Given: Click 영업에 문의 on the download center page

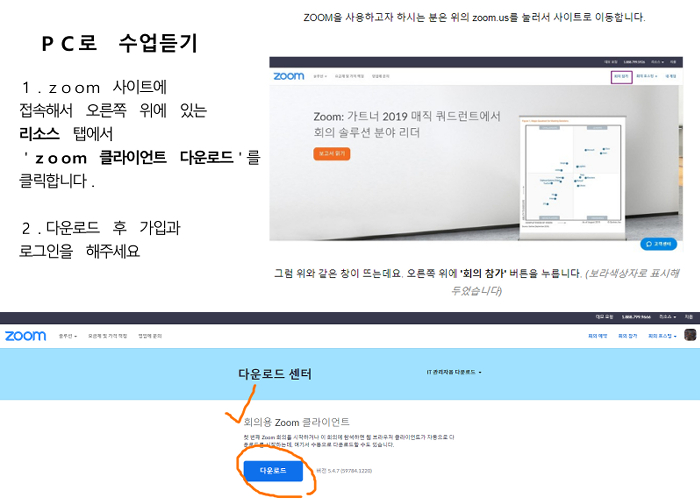Looking at the screenshot, I should (x=150, y=336).
